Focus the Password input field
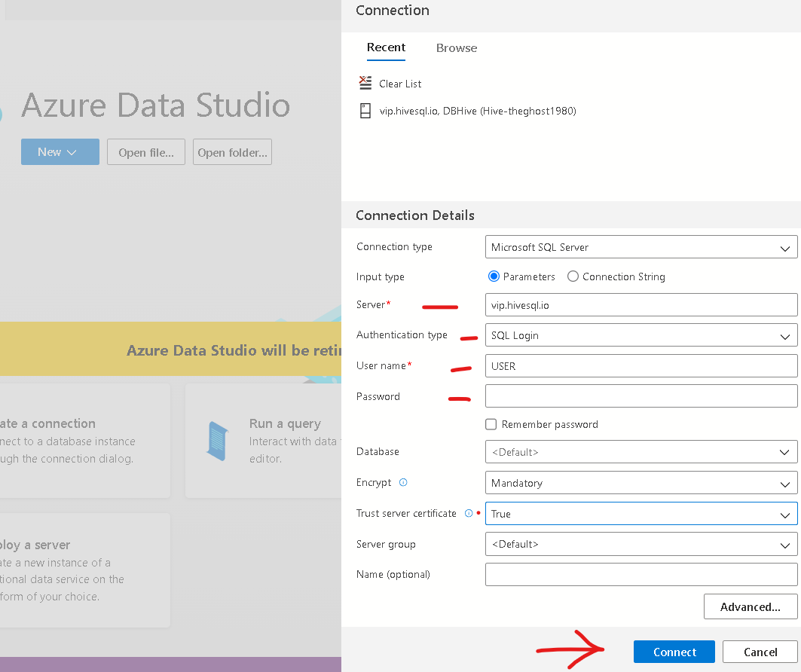This screenshot has width=801, height=672. [641, 396]
